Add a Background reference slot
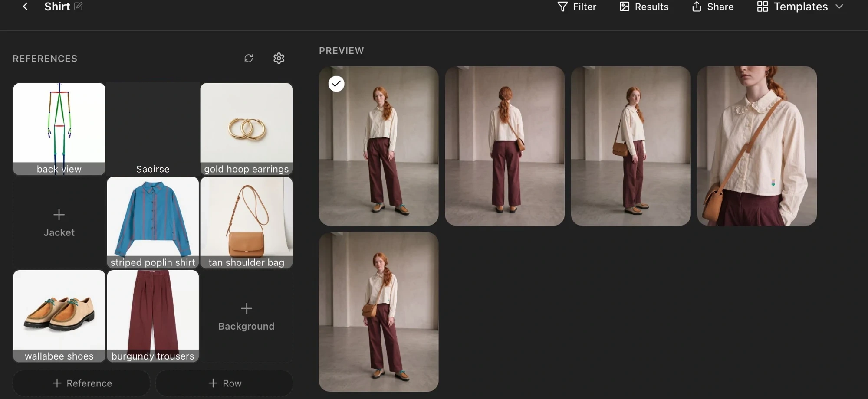The image size is (868, 399). tap(247, 317)
